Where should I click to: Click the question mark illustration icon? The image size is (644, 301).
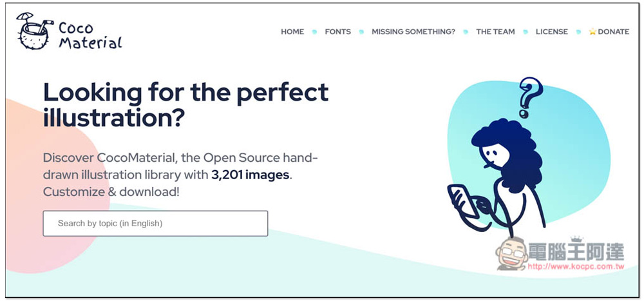click(530, 97)
